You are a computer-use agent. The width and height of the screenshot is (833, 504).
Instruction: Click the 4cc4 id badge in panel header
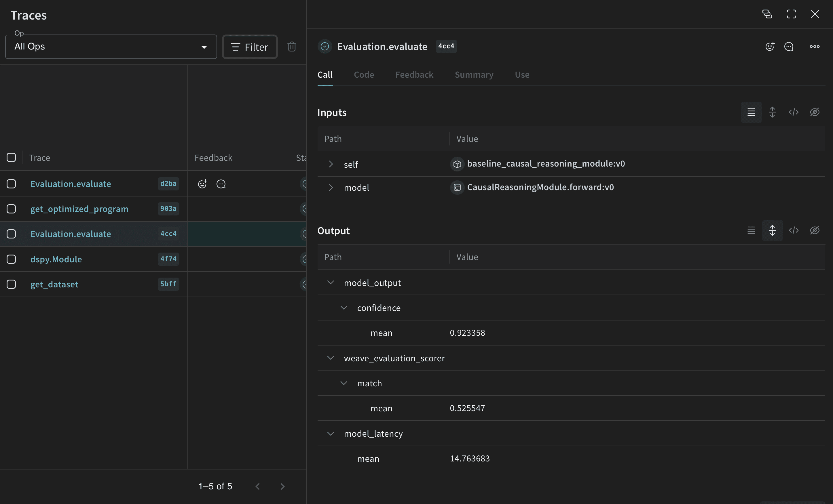446,46
